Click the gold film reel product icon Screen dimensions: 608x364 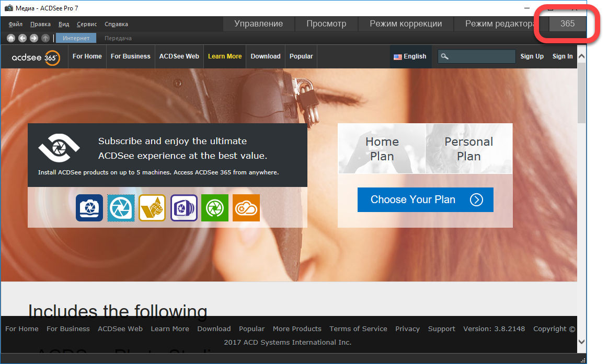[x=152, y=208]
